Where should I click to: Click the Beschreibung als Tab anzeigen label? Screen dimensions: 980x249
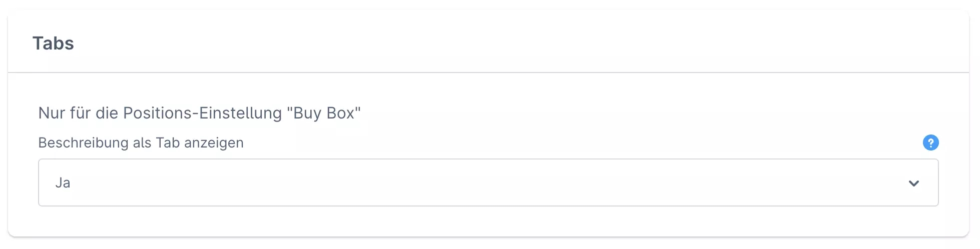[141, 143]
